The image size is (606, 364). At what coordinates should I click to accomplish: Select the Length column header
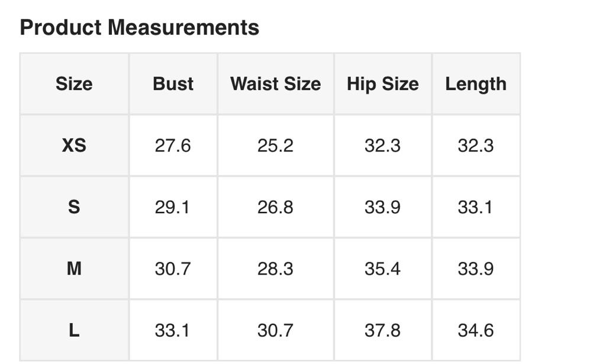click(x=476, y=84)
